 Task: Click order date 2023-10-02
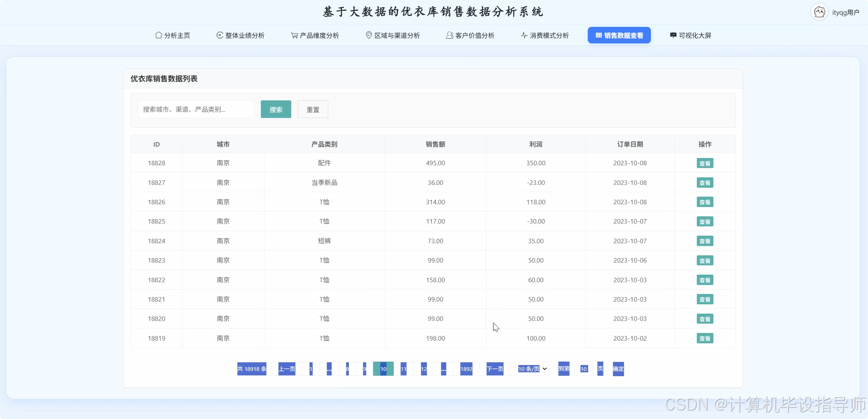click(630, 338)
